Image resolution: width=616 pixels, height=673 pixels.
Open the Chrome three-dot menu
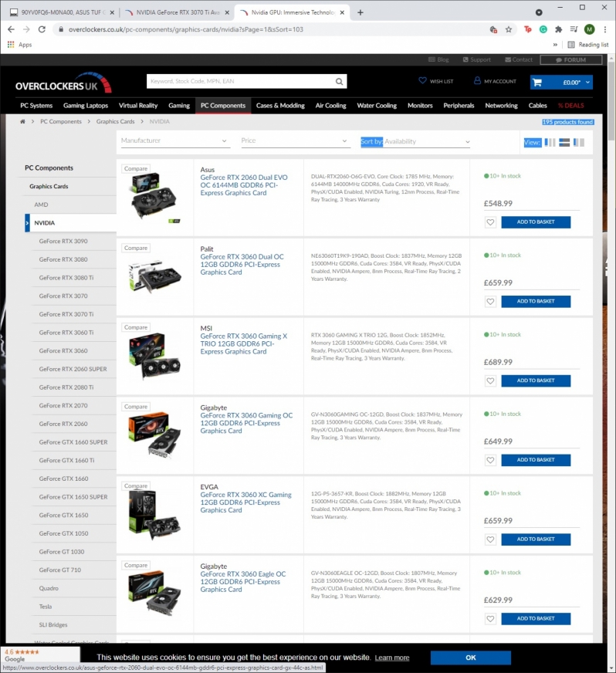[605, 29]
